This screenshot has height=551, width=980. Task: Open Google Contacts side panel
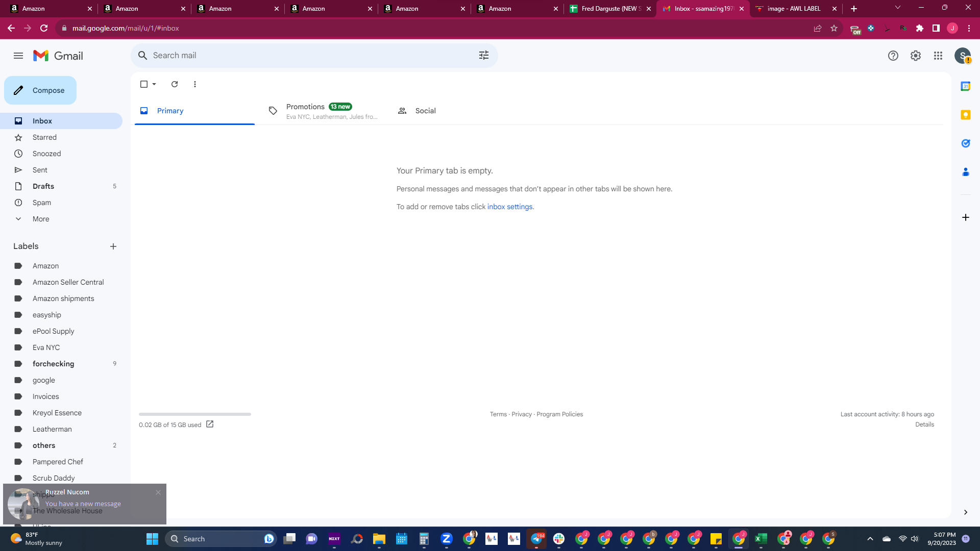point(965,172)
